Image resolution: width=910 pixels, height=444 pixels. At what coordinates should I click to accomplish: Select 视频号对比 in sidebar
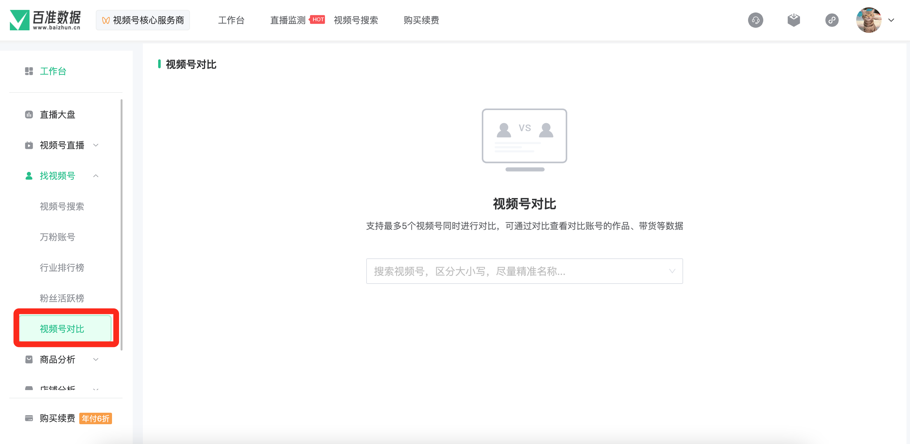(x=66, y=329)
